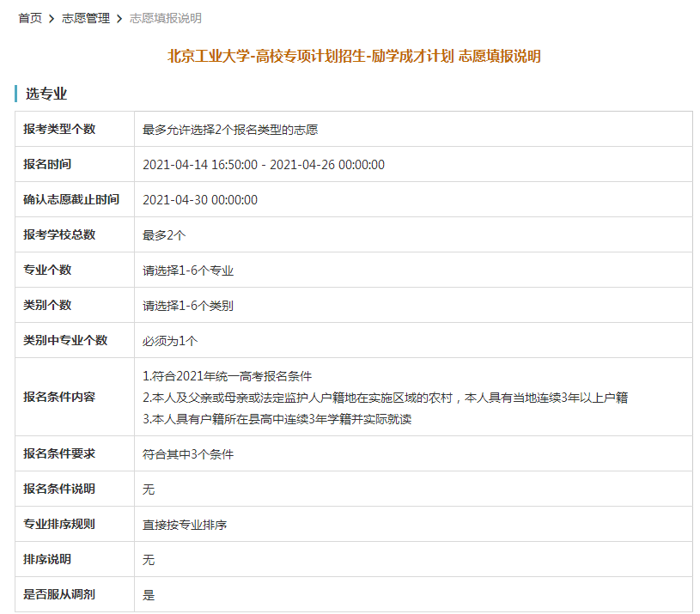Click the chevron after 志愿管理

click(x=119, y=19)
